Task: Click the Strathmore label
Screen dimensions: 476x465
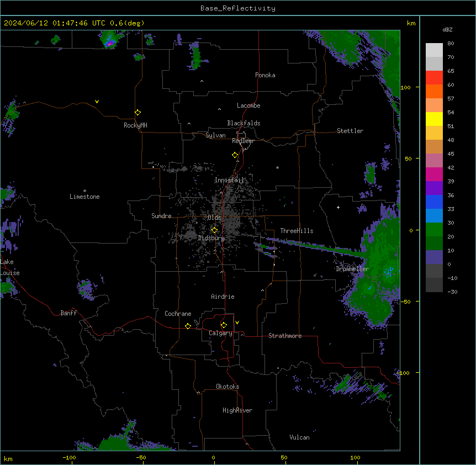Action: [x=285, y=336]
